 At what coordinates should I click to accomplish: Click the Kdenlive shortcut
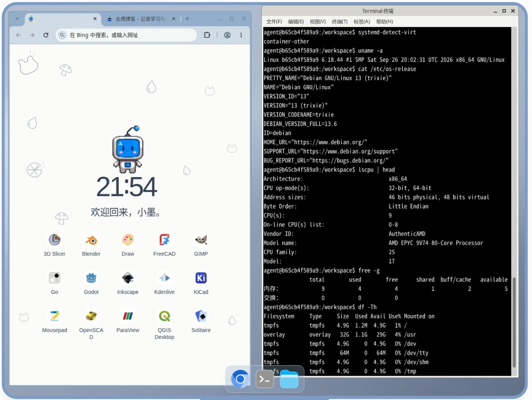[164, 278]
